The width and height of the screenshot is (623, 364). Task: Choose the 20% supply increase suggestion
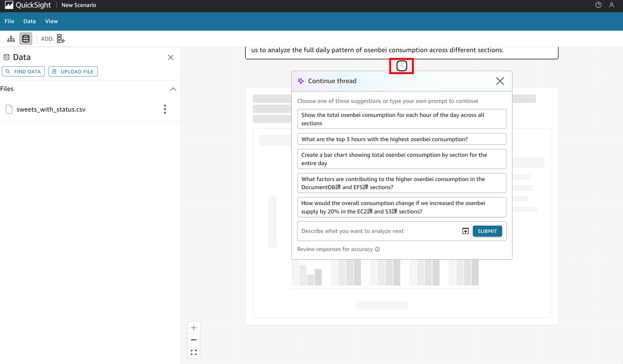pyautogui.click(x=402, y=207)
